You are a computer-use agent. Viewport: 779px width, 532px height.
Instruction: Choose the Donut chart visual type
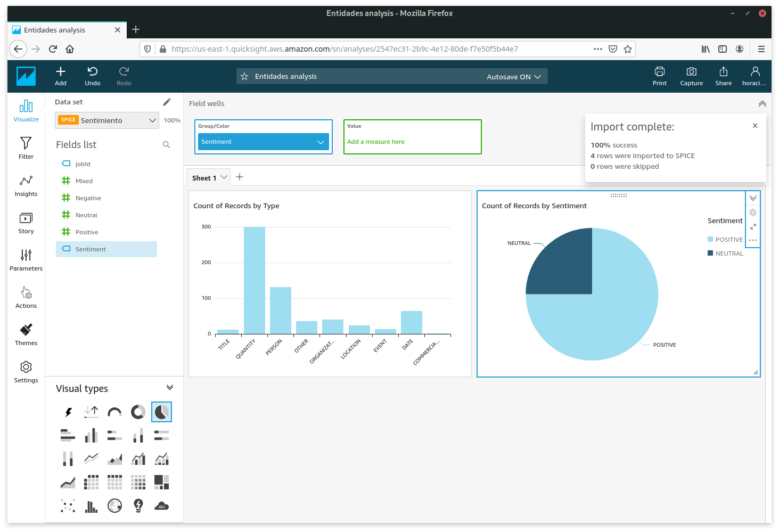pos(138,412)
